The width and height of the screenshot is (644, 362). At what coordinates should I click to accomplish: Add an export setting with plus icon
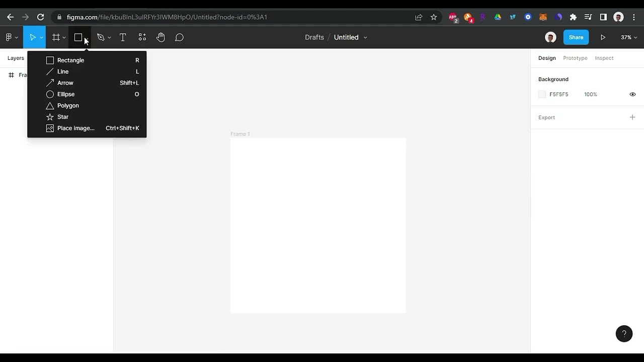click(x=632, y=117)
